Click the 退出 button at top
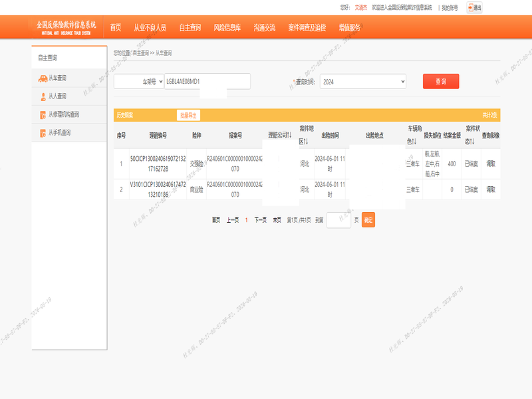This screenshot has height=399, width=532. (x=474, y=7)
